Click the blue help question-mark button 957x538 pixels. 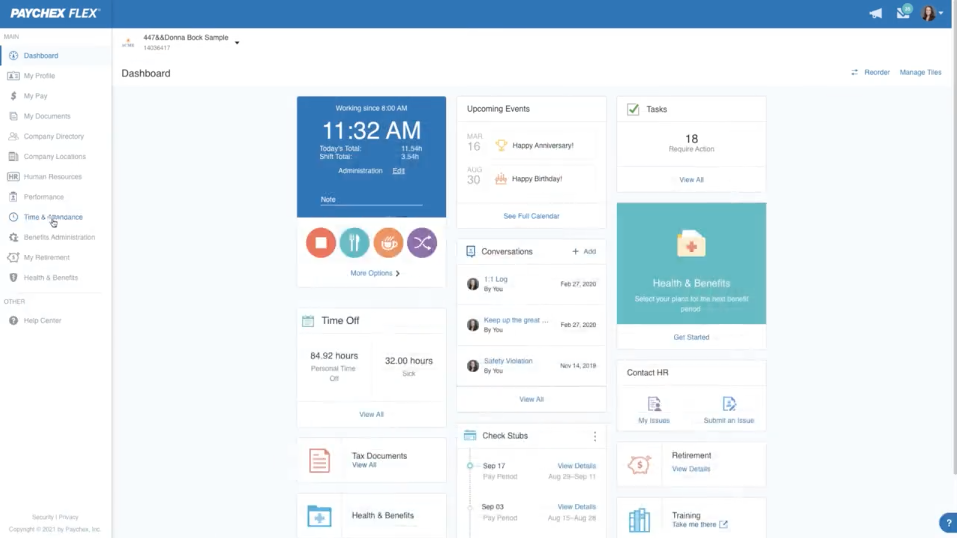947,523
